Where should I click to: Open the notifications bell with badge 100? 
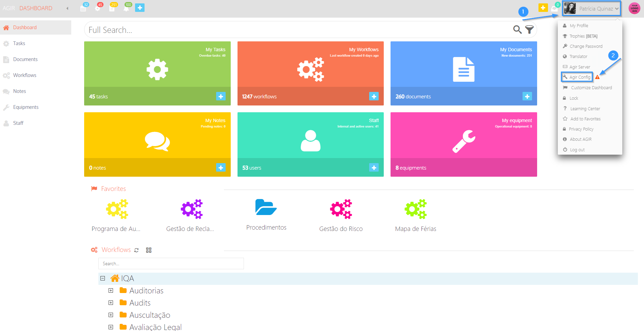point(127,8)
